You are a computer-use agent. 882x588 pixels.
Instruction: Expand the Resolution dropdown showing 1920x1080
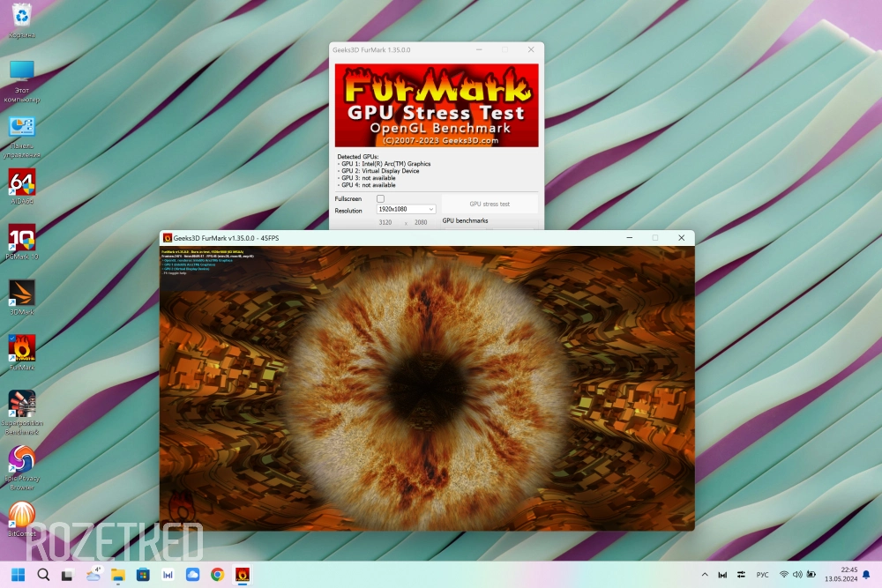(x=406, y=210)
